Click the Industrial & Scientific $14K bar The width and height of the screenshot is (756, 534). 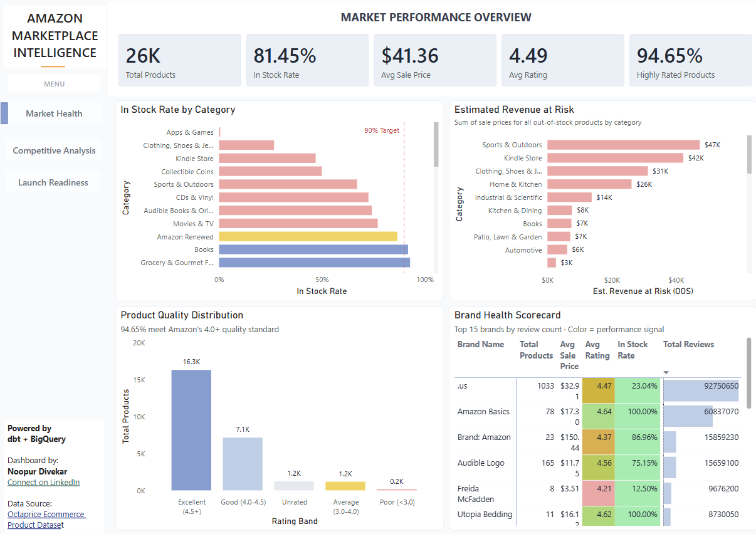pyautogui.click(x=569, y=197)
